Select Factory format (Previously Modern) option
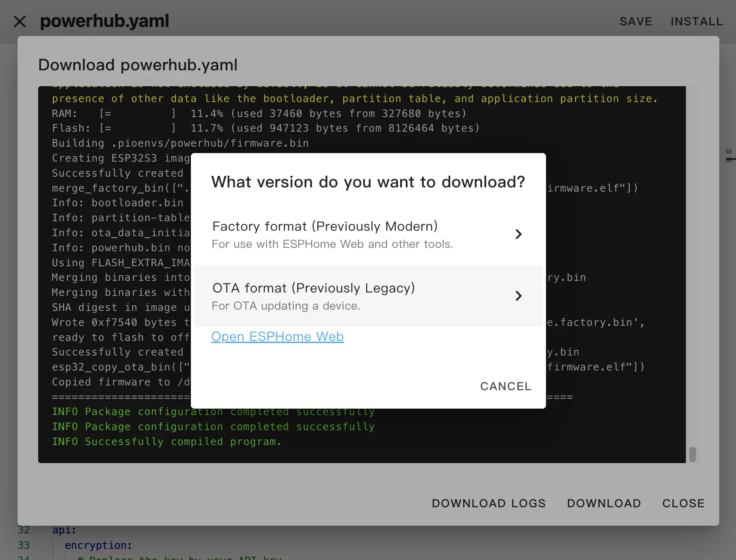Image resolution: width=736 pixels, height=560 pixels. click(324, 226)
